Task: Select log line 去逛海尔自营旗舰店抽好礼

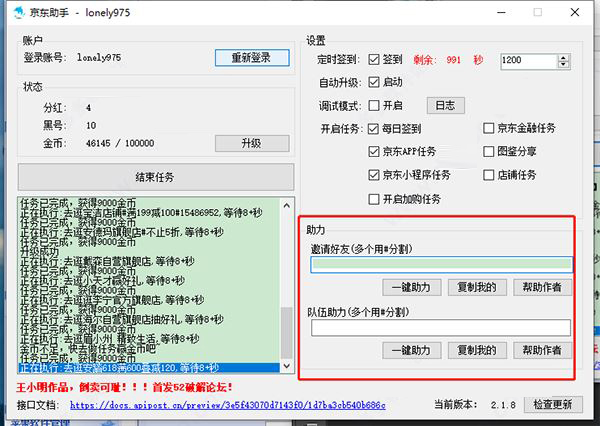Action: (x=122, y=320)
